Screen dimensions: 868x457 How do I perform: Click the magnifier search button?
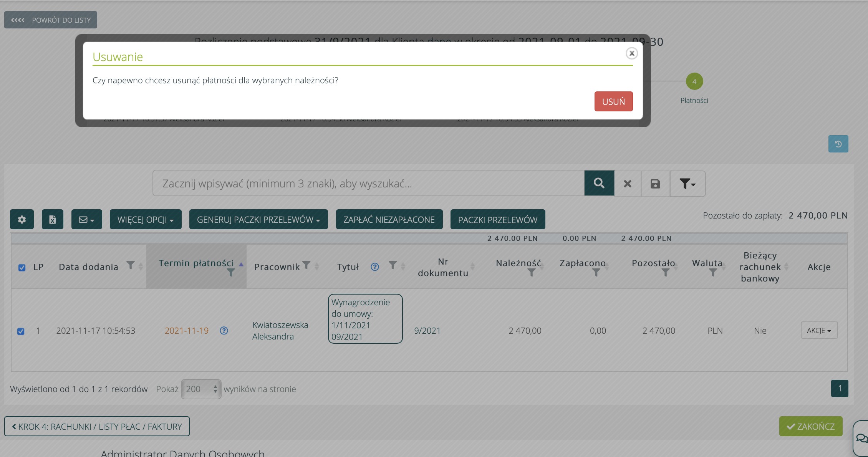599,183
